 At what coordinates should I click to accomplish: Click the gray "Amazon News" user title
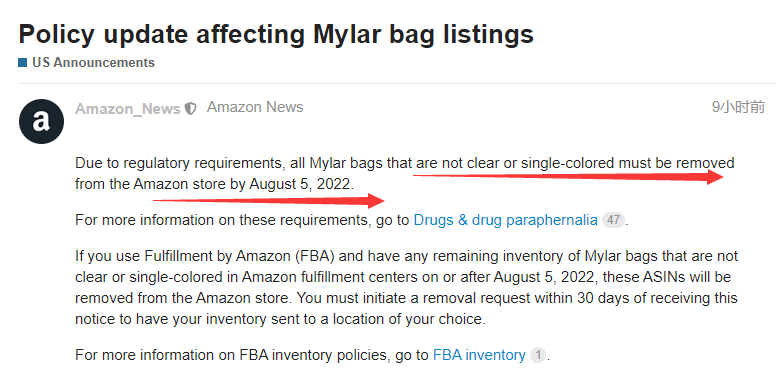pos(255,107)
